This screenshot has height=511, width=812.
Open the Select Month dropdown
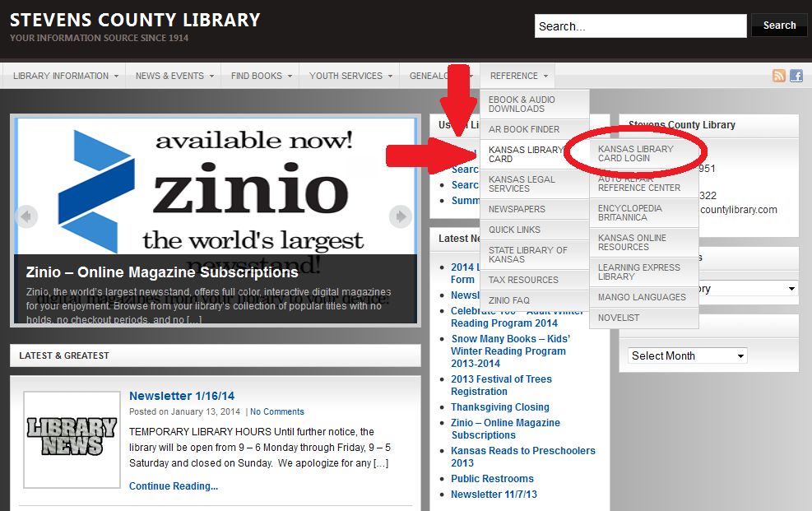coord(688,355)
